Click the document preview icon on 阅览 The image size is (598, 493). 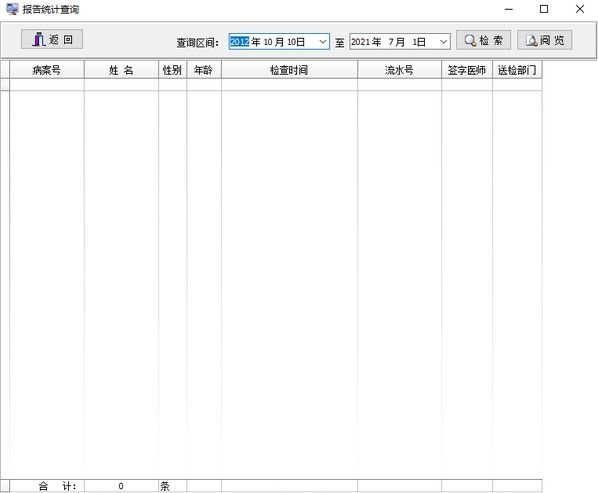coord(531,40)
